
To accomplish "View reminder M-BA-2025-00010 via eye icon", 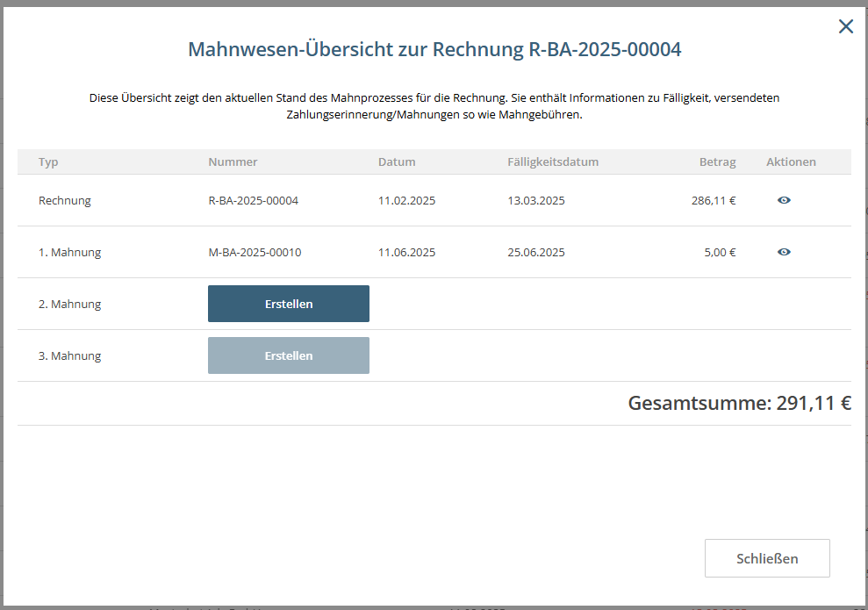I will [x=784, y=252].
